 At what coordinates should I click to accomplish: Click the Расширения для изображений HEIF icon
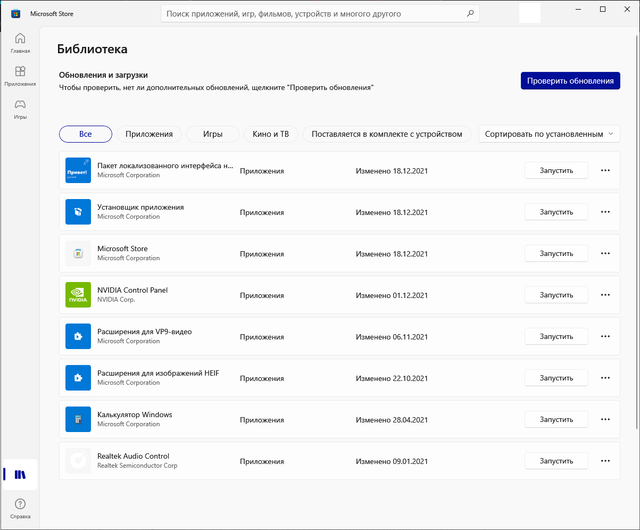point(78,378)
